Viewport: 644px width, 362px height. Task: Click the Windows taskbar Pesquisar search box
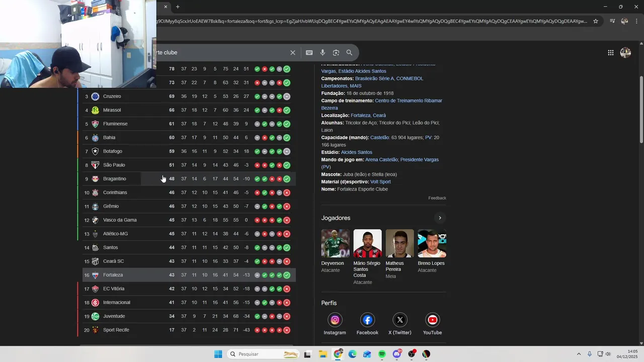point(264,354)
